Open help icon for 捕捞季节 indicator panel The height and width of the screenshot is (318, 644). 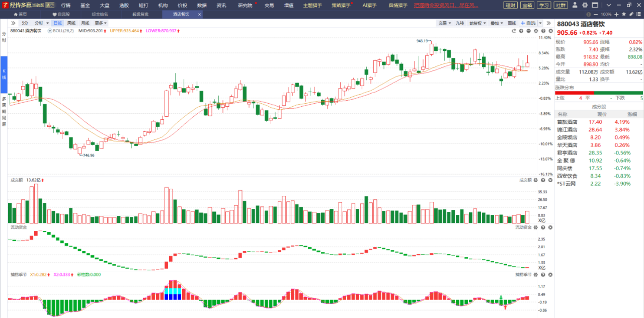pyautogui.click(x=543, y=275)
